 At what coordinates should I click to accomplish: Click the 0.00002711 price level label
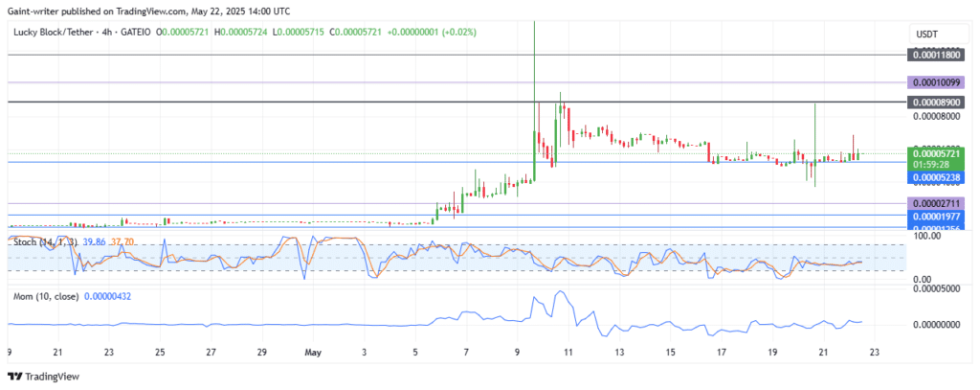(x=934, y=203)
